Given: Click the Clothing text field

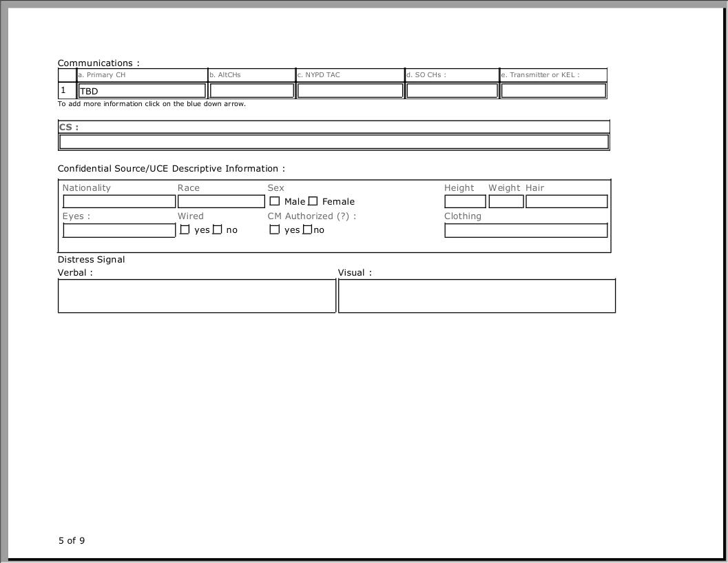Looking at the screenshot, I should tap(526, 230).
